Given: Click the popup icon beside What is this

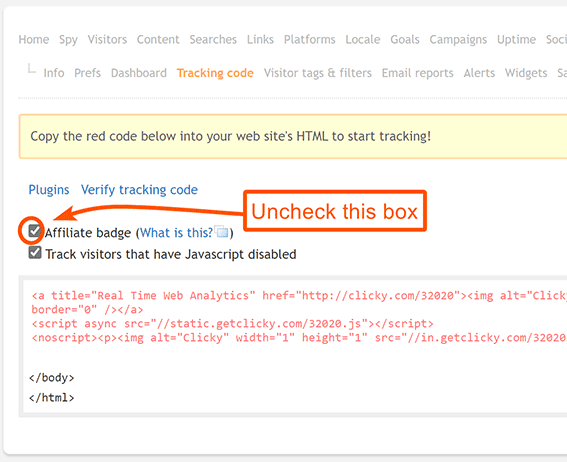Looking at the screenshot, I should [x=221, y=231].
